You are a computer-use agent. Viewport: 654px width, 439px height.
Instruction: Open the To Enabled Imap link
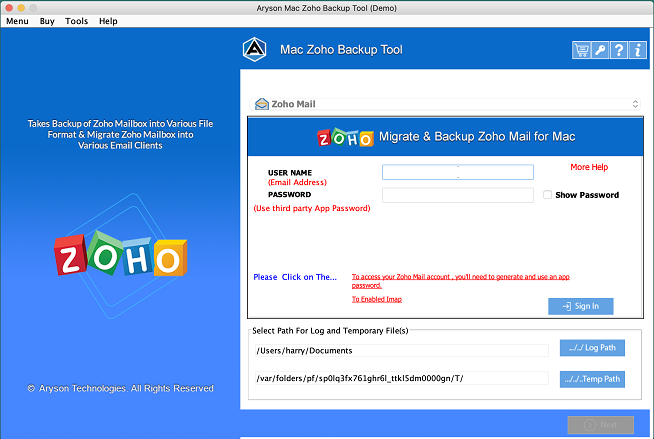(377, 299)
